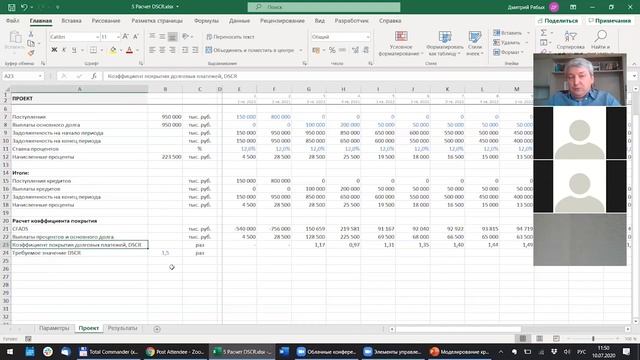640x360 pixels.
Task: Open Sort and Filter (Сортировка)
Action: pyautogui.click(x=570, y=41)
